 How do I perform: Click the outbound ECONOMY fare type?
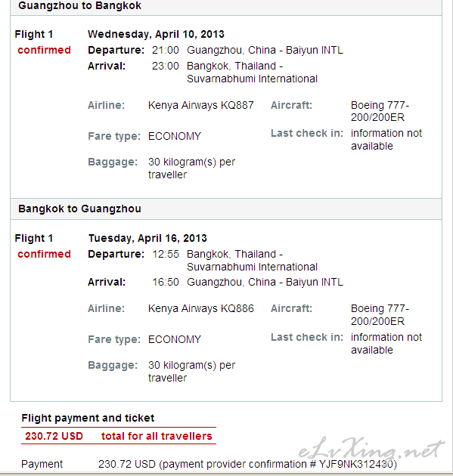(x=175, y=136)
